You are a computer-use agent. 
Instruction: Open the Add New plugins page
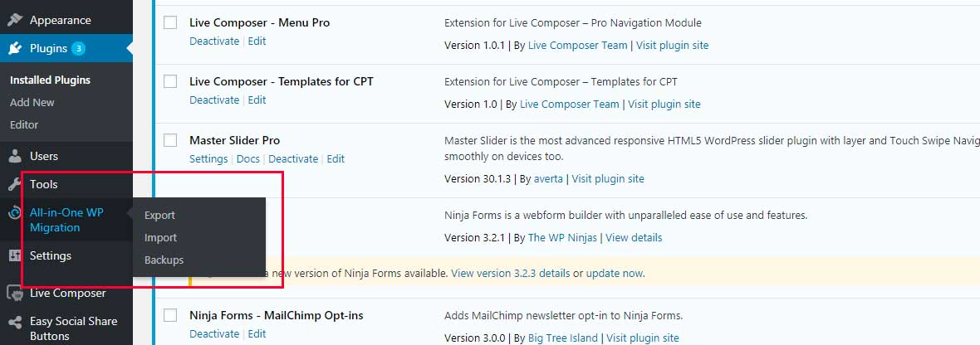tap(32, 103)
